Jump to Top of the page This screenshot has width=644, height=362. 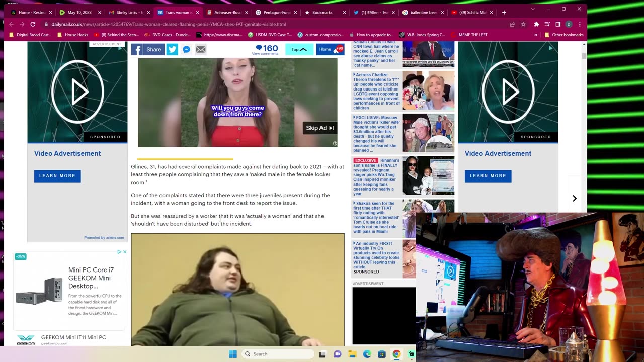[x=299, y=49]
